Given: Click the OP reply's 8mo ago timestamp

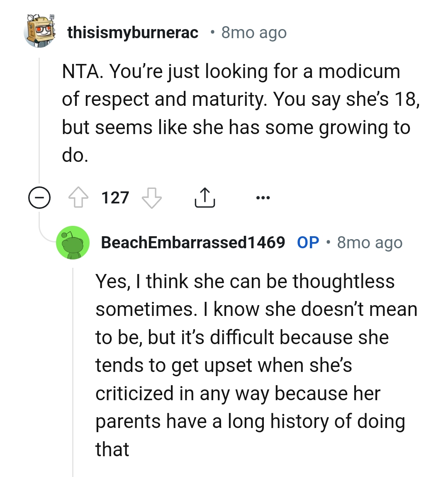Looking at the screenshot, I should (x=370, y=242).
